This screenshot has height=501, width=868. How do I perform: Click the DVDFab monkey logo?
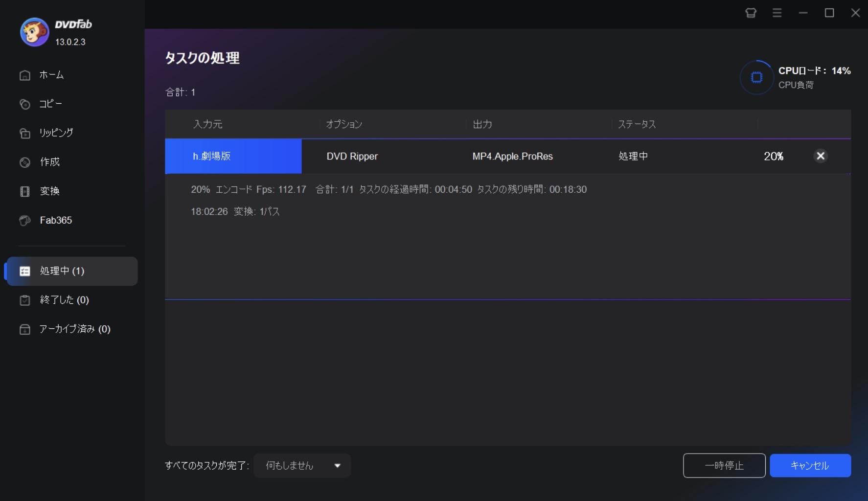click(34, 32)
